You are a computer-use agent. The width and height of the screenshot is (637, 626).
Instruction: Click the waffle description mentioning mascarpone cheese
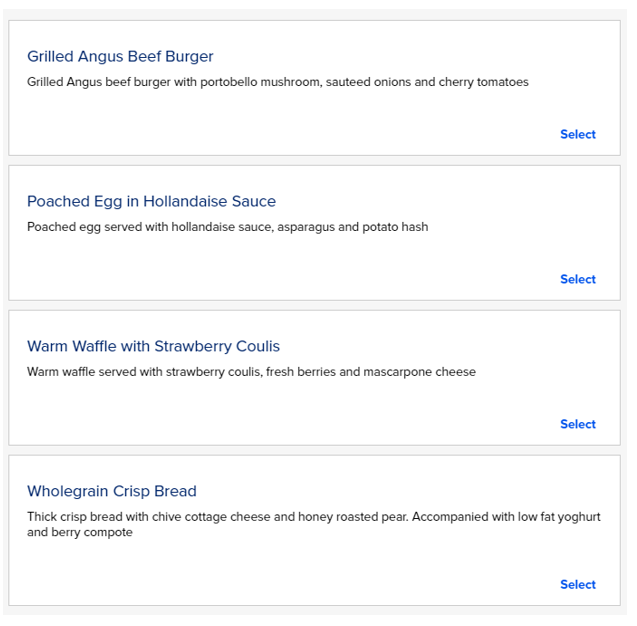251,372
